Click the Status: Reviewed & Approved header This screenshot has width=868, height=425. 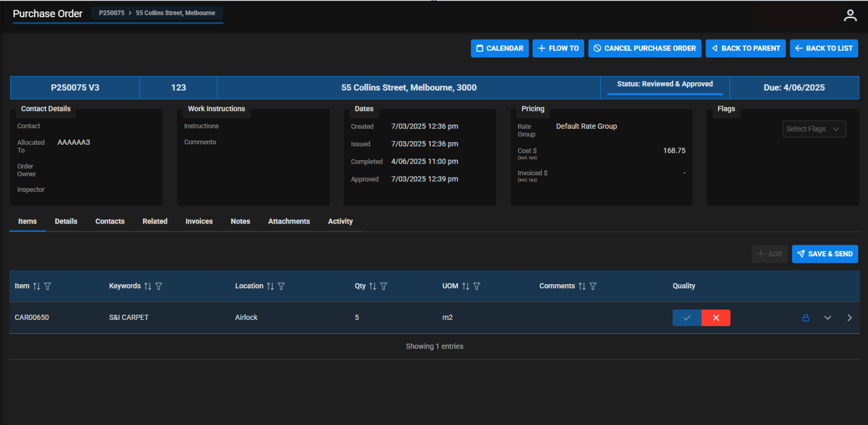[x=665, y=84]
